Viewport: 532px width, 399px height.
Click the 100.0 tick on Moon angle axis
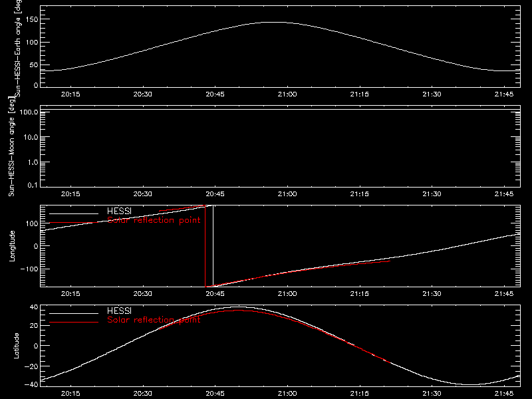click(29, 112)
